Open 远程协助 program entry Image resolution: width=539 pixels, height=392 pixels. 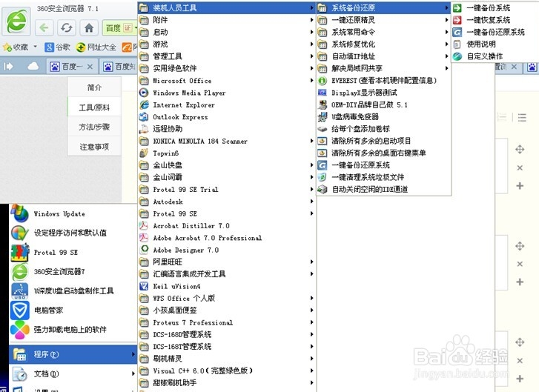[x=227, y=129]
